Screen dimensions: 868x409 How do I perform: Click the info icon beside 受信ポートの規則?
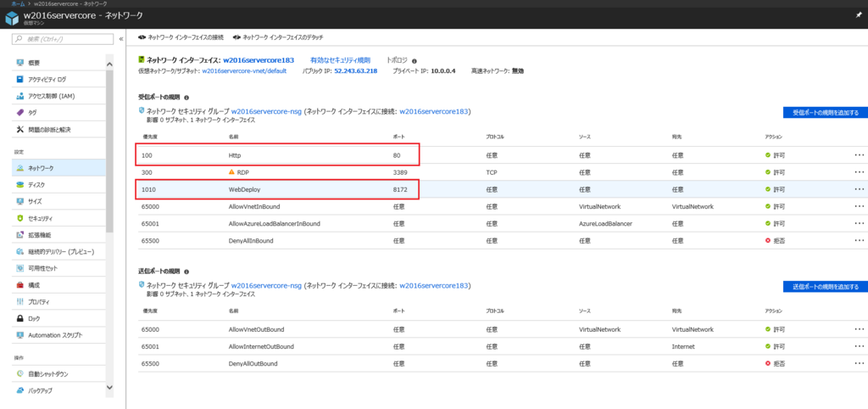186,98
